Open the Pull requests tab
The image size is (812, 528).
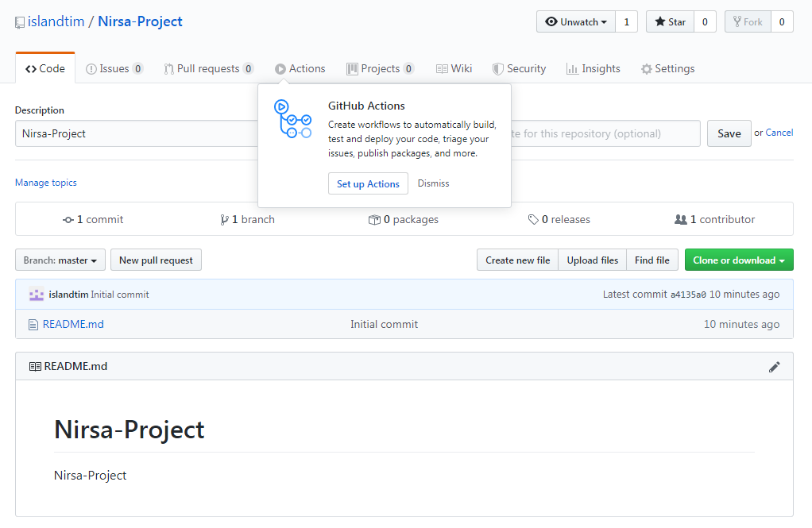pyautogui.click(x=208, y=68)
